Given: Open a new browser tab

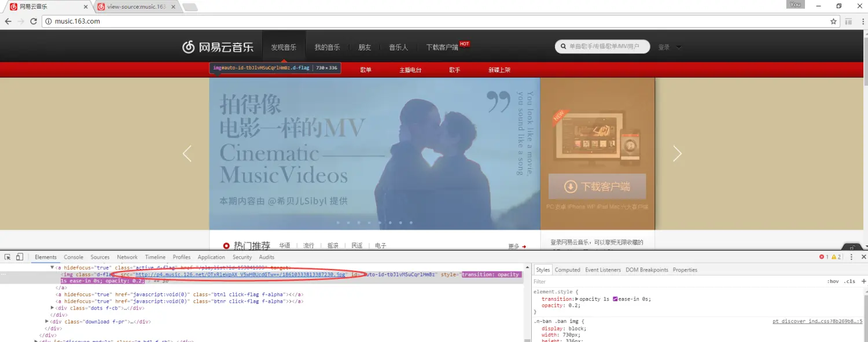Looking at the screenshot, I should [190, 7].
